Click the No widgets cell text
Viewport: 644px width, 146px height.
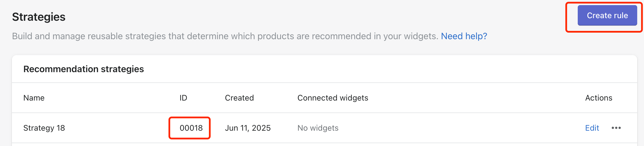coord(318,128)
